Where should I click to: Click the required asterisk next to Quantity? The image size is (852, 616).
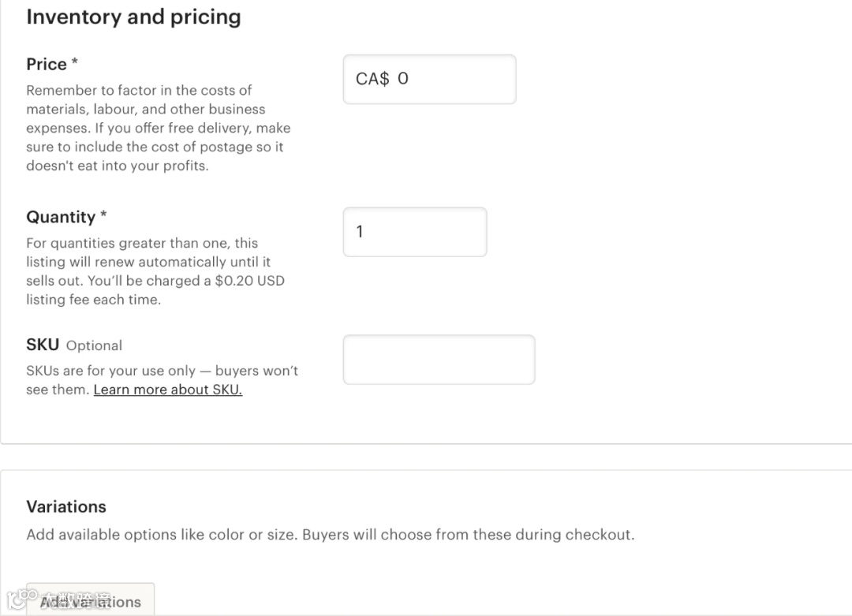pos(103,215)
